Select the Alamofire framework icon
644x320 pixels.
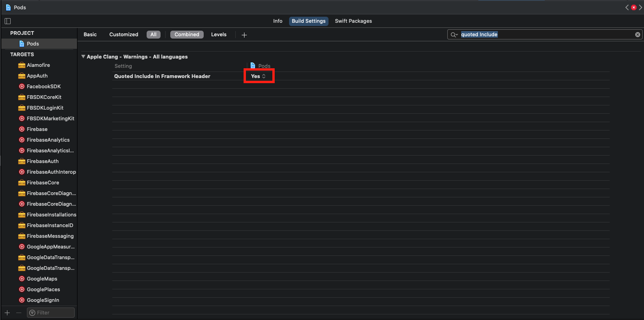click(x=21, y=65)
